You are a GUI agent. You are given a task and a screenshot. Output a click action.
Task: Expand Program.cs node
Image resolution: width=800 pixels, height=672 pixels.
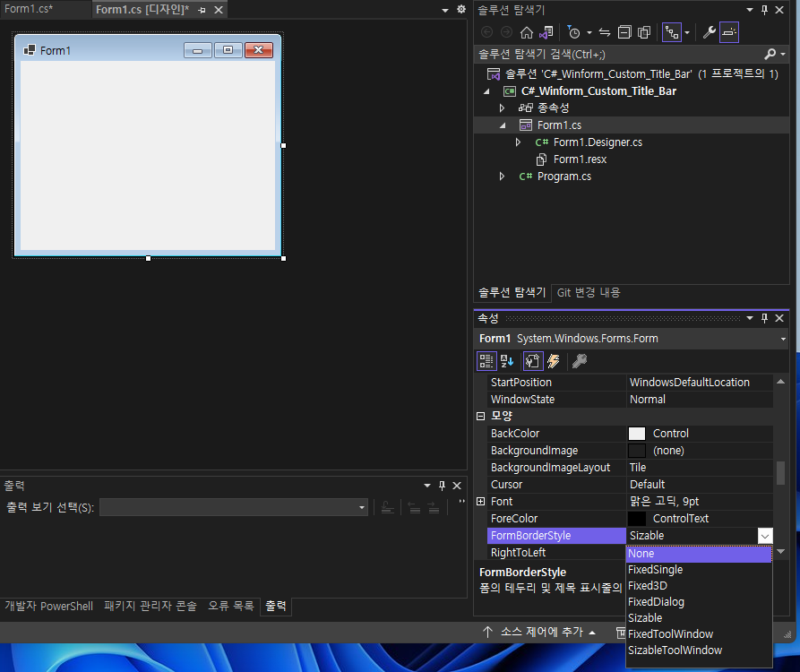click(x=502, y=177)
